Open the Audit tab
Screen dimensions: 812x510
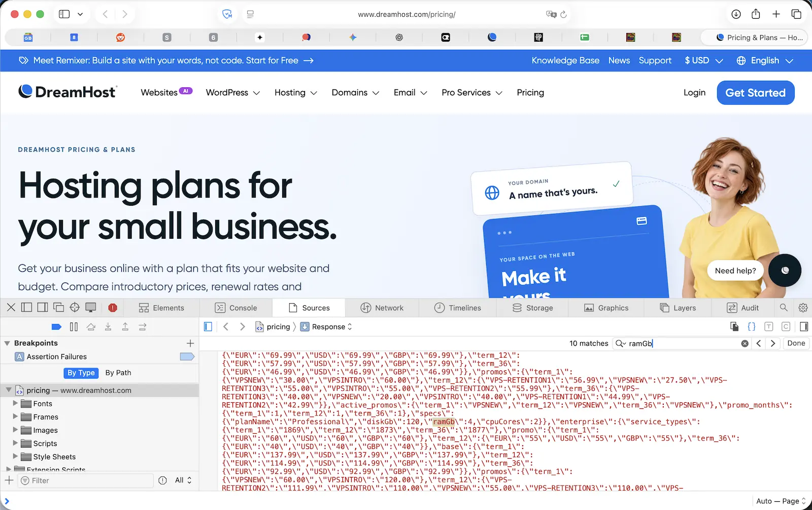click(x=742, y=307)
